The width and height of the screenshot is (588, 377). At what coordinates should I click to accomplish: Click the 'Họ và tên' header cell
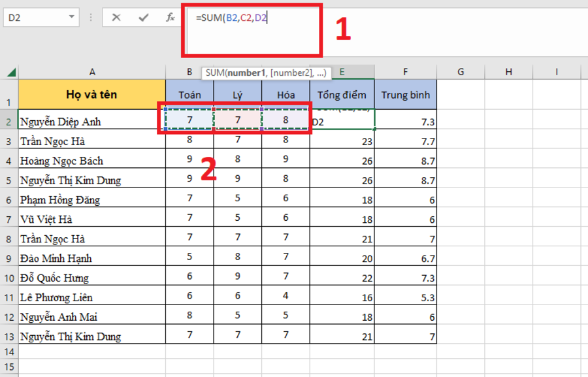click(92, 95)
